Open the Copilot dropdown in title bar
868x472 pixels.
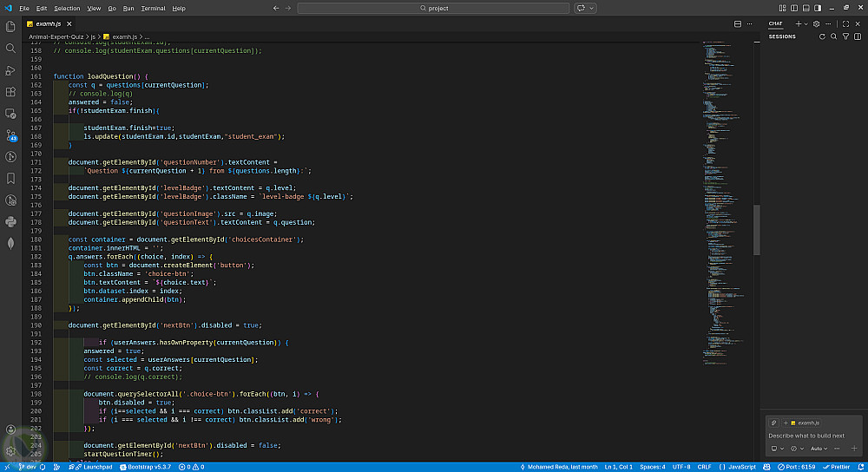(593, 8)
